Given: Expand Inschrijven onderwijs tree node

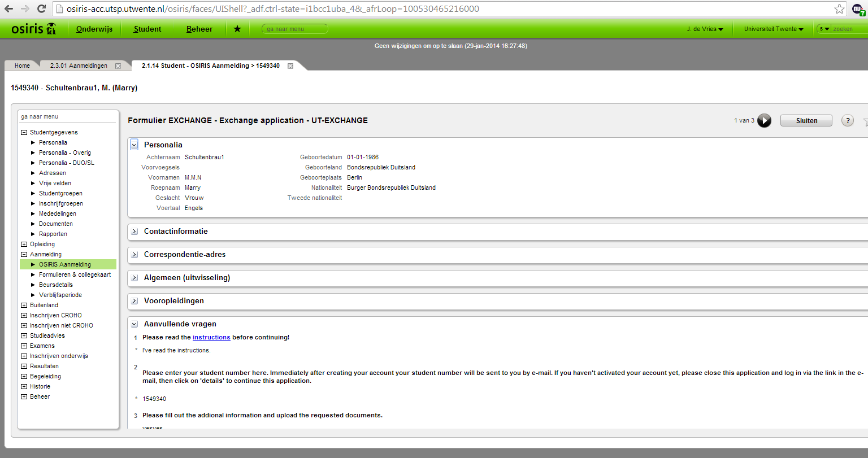Looking at the screenshot, I should tap(24, 356).
